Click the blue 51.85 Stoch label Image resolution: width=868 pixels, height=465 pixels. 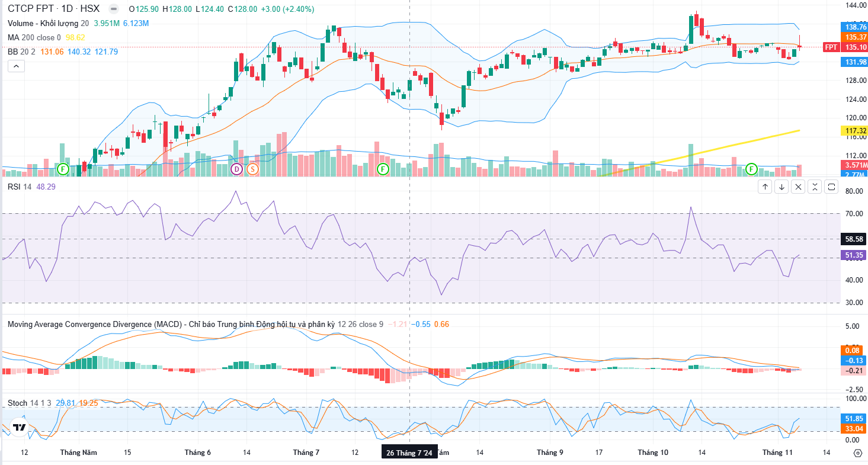(854, 418)
